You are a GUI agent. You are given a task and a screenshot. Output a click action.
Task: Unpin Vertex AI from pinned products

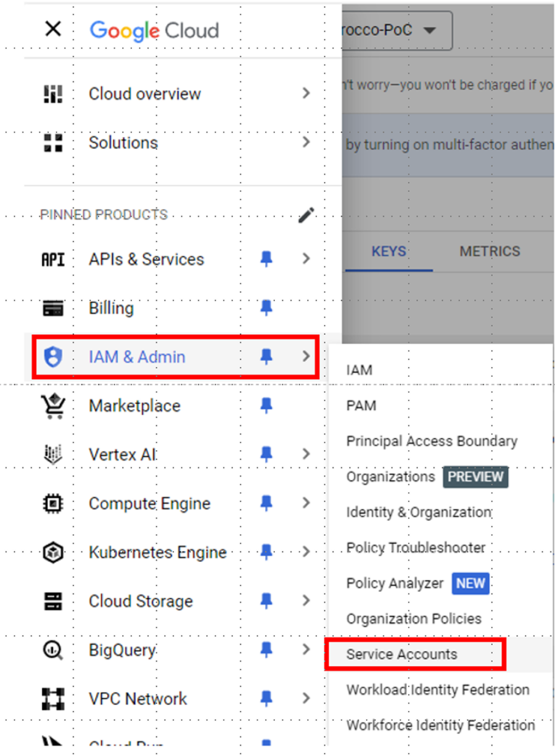[x=266, y=454]
